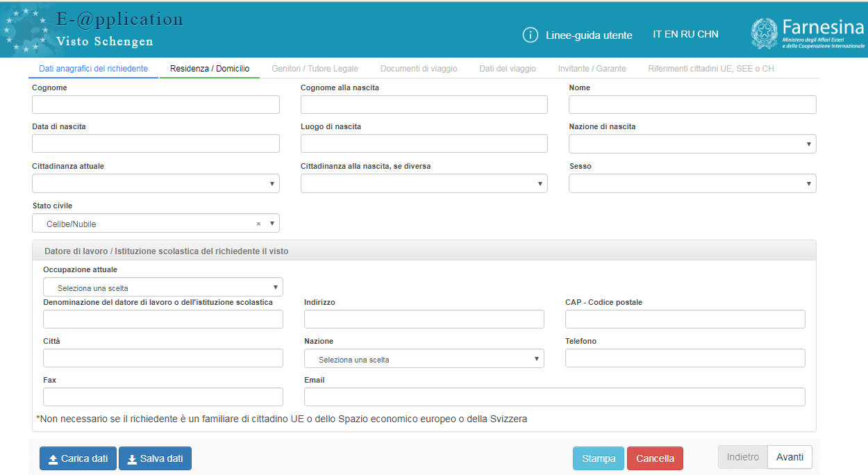Image resolution: width=868 pixels, height=475 pixels.
Task: Click the Stampa button
Action: pyautogui.click(x=599, y=458)
